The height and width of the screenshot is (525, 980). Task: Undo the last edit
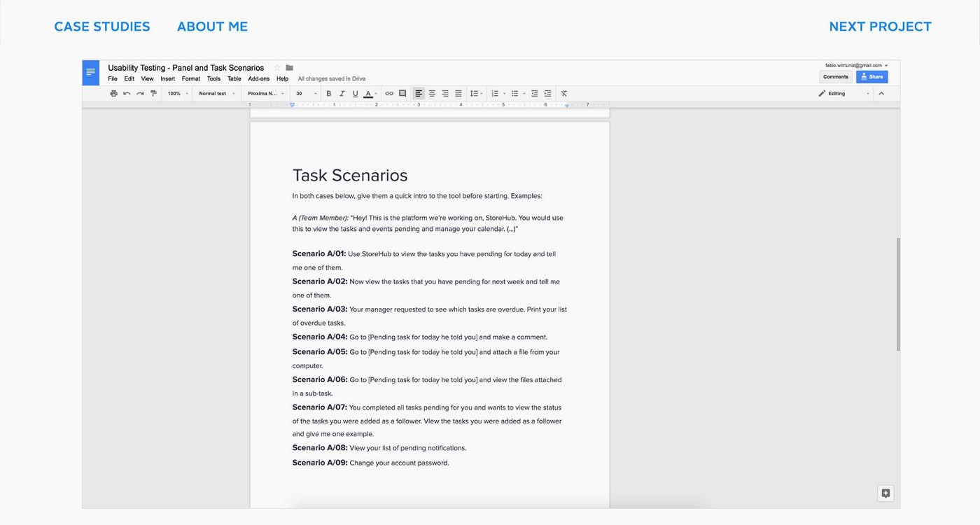[127, 94]
